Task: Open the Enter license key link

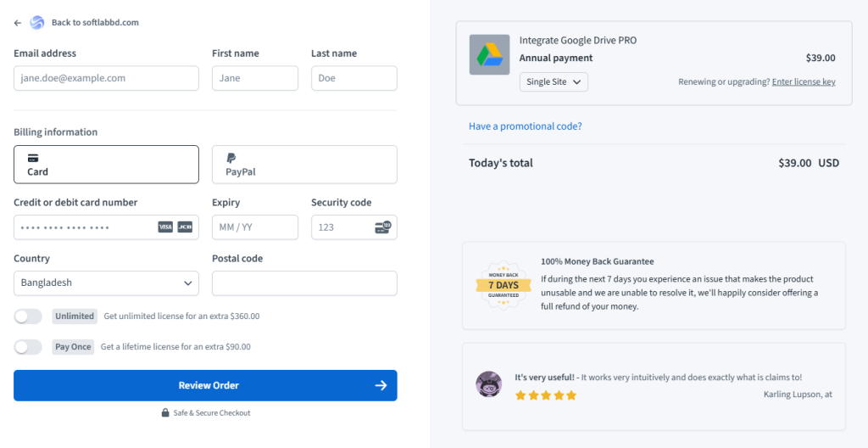Action: (x=804, y=81)
